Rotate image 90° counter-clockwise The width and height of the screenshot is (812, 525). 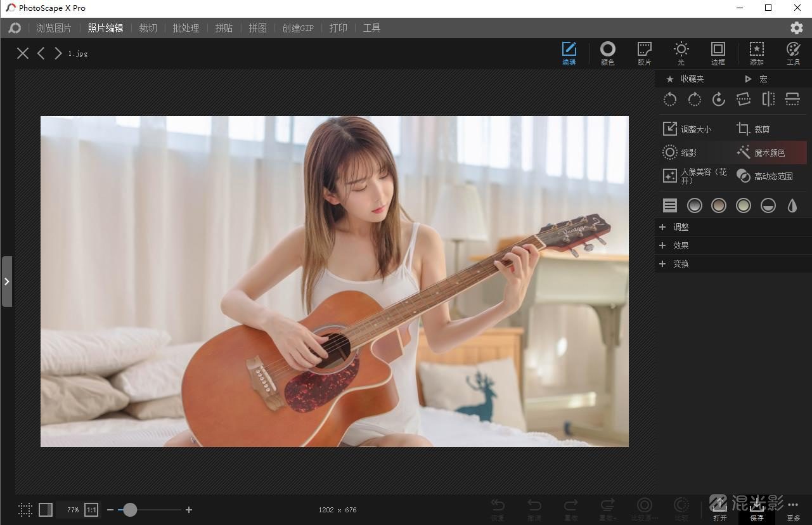tap(670, 99)
